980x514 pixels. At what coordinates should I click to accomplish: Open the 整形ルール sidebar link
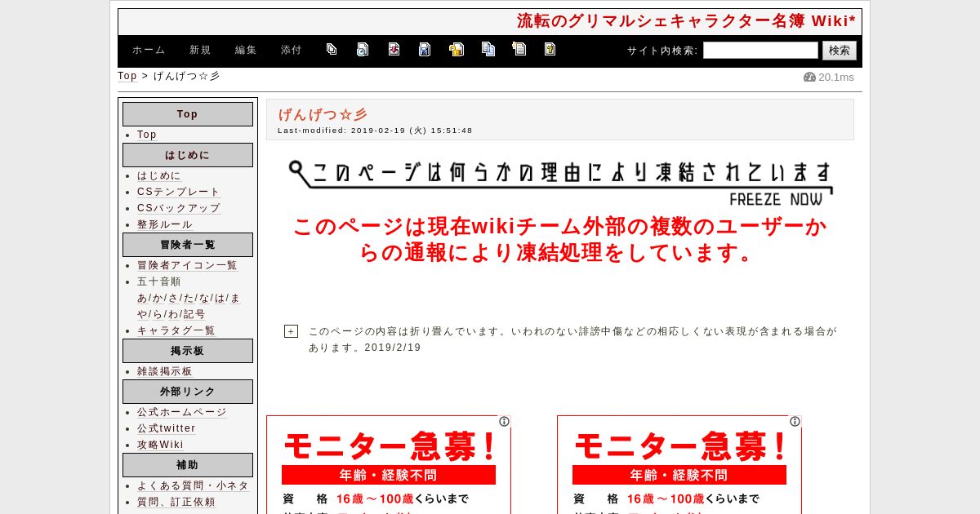tap(165, 224)
